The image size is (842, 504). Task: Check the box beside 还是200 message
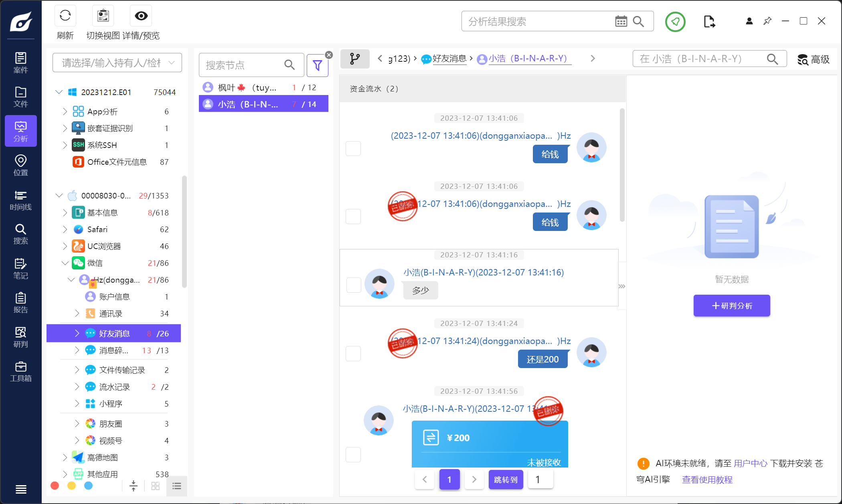(x=353, y=354)
